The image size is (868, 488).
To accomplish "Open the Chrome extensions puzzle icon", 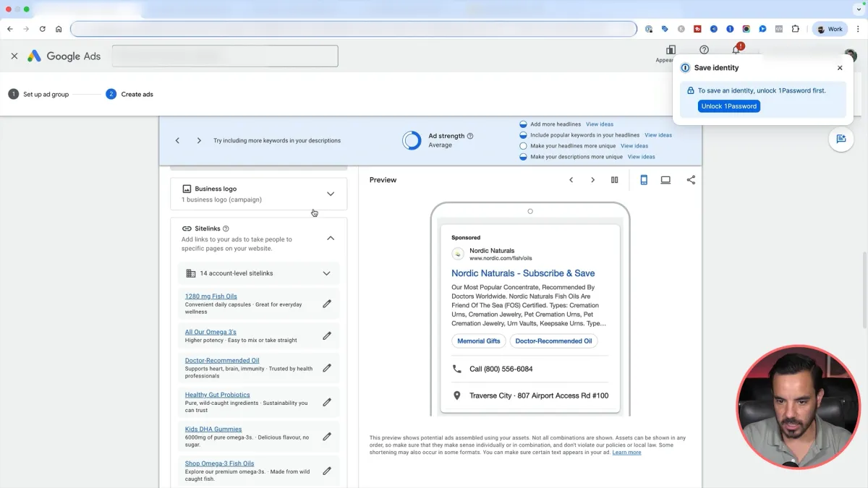I will point(796,29).
